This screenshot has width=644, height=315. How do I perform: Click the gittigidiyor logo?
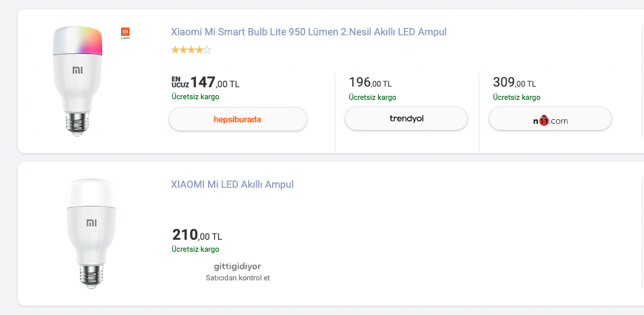click(x=237, y=266)
